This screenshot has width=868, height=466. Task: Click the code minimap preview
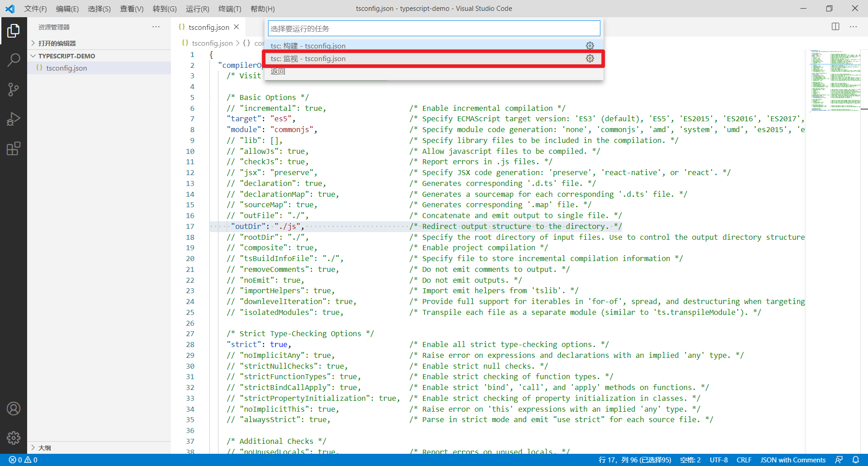click(x=835, y=80)
